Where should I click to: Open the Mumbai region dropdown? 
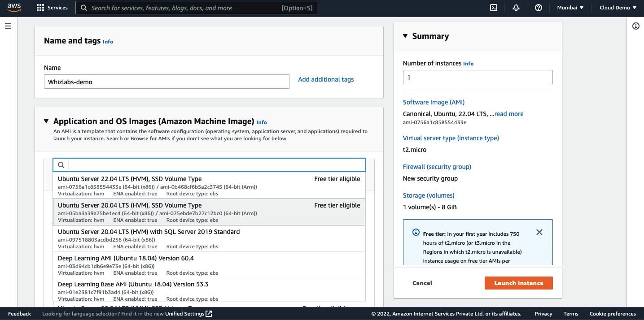570,8
